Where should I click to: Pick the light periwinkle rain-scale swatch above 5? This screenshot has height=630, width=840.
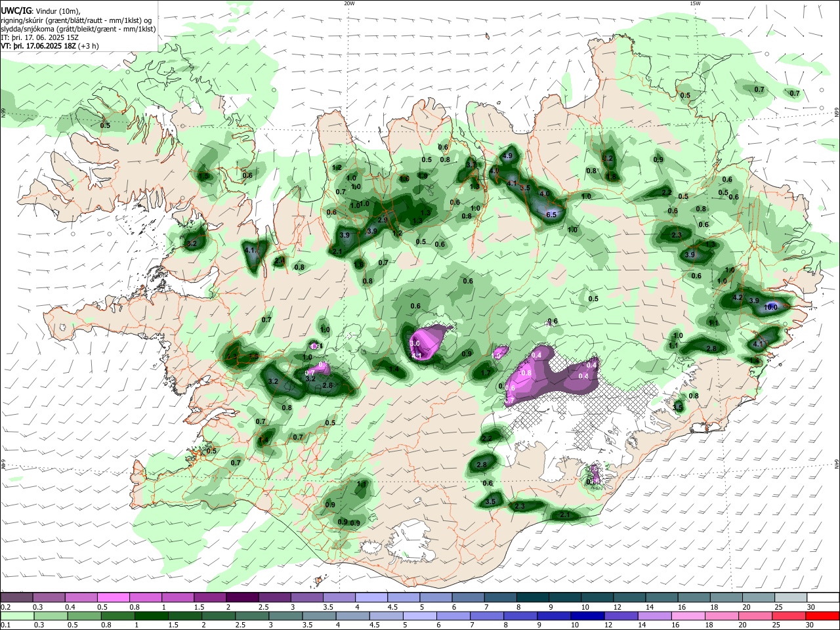420,616
